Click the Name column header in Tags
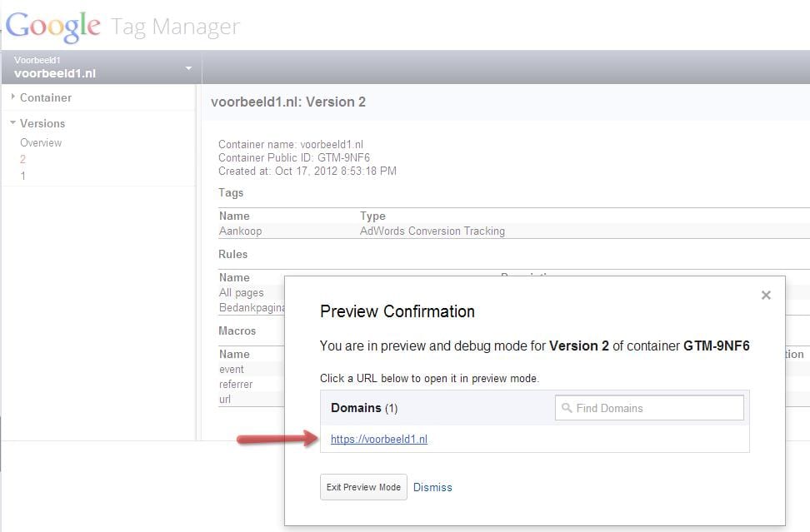Image resolution: width=810 pixels, height=532 pixels. [234, 216]
